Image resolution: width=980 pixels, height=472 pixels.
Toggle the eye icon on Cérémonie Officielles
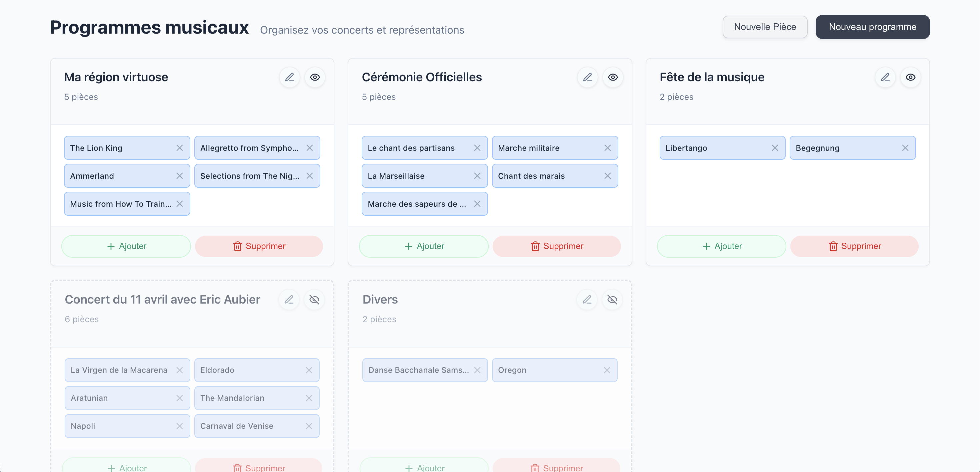(x=613, y=77)
